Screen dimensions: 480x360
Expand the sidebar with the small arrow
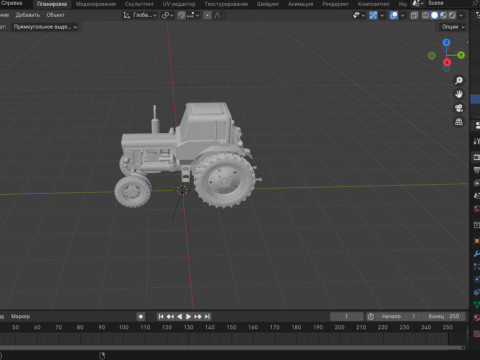click(467, 43)
